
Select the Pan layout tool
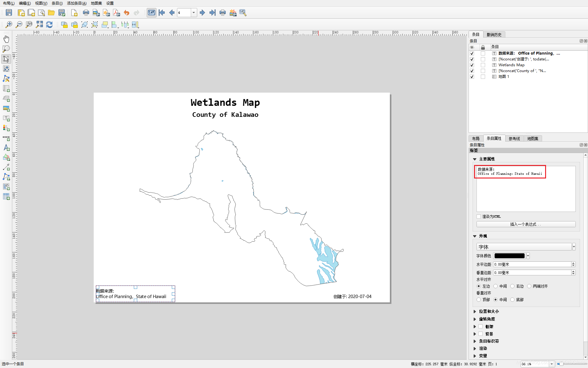coord(6,39)
